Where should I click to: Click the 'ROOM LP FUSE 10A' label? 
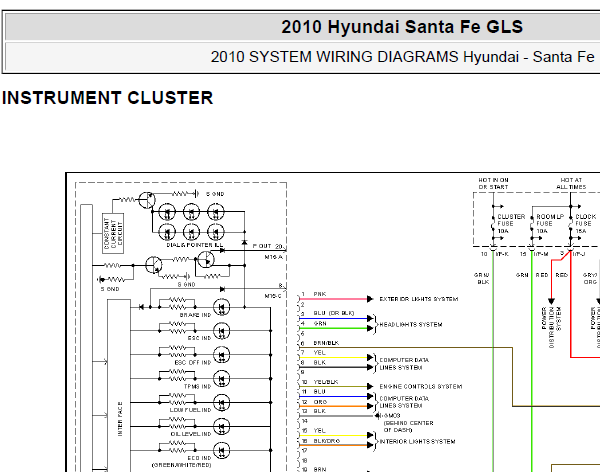[550, 224]
